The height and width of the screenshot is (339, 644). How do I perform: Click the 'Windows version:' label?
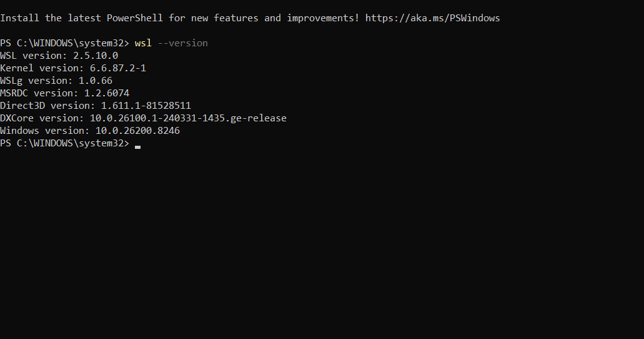(45, 131)
